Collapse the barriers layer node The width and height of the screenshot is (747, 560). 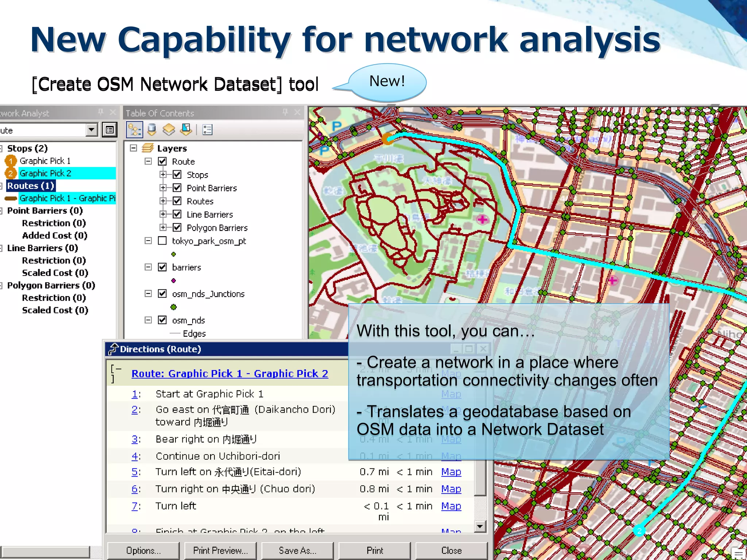click(x=148, y=267)
